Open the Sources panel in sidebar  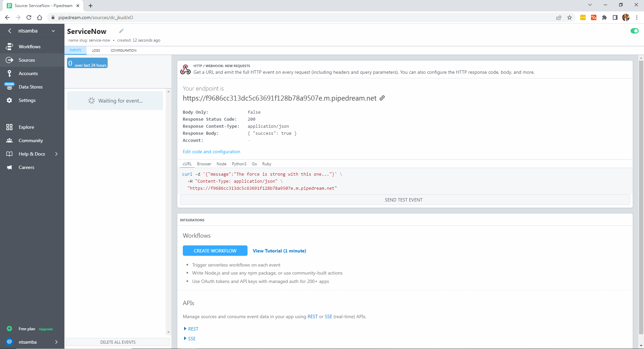(26, 60)
